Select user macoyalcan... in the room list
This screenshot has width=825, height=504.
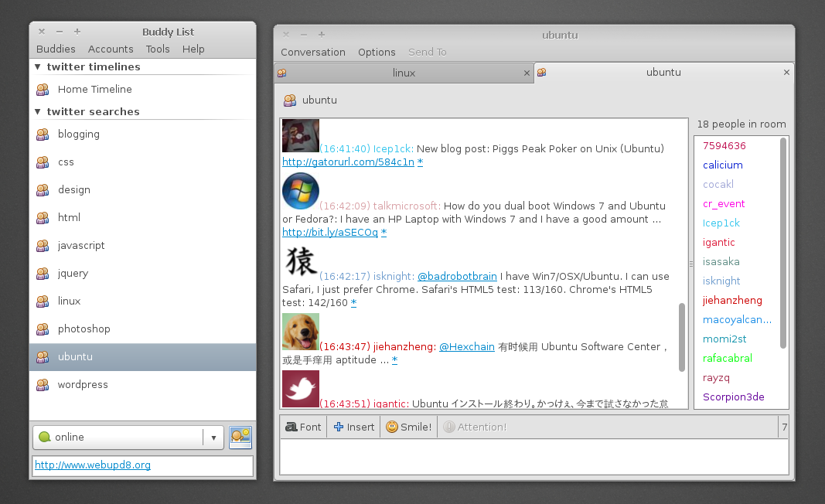point(737,320)
